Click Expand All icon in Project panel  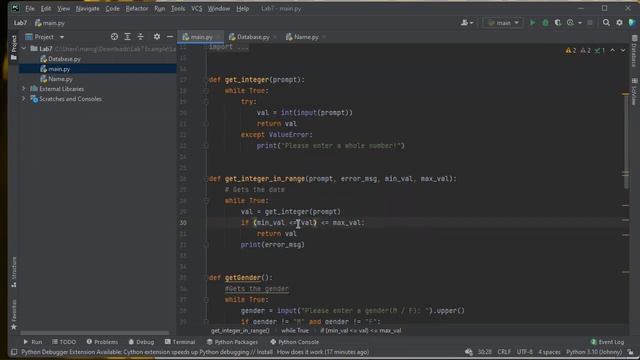pyautogui.click(x=127, y=37)
